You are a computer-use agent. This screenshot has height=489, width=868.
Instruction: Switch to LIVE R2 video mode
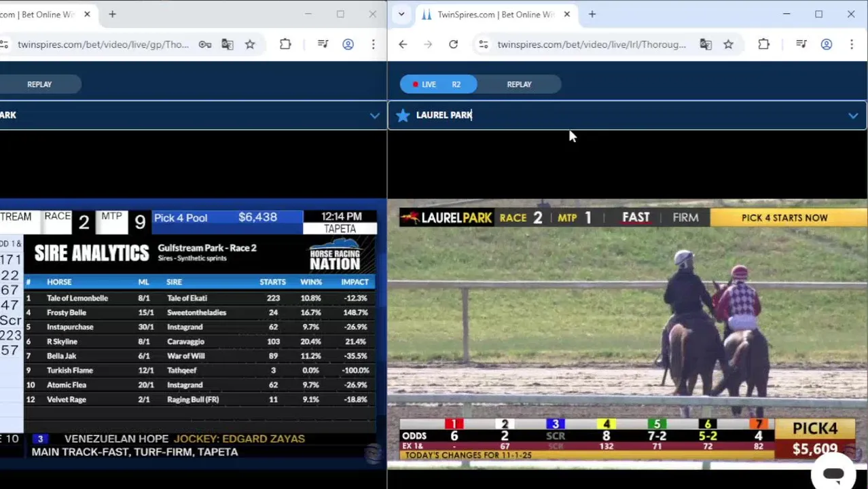coord(438,84)
